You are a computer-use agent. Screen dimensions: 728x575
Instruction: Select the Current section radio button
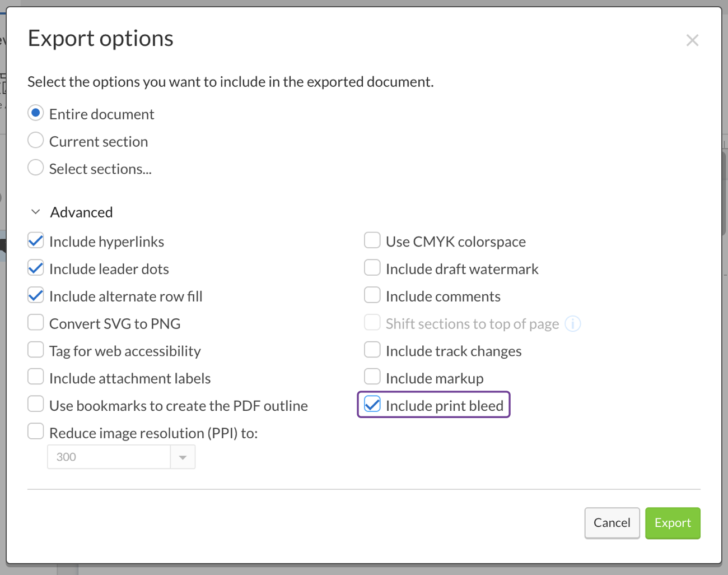[35, 140]
